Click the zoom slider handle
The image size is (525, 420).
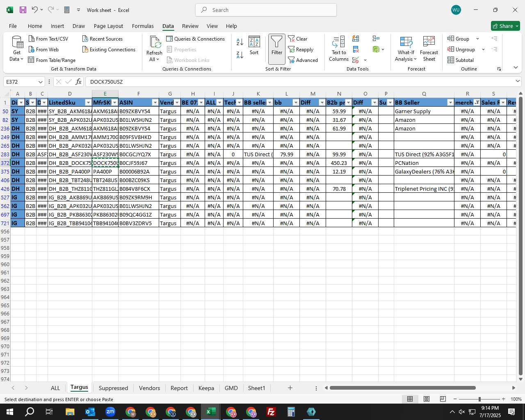[x=479, y=399]
